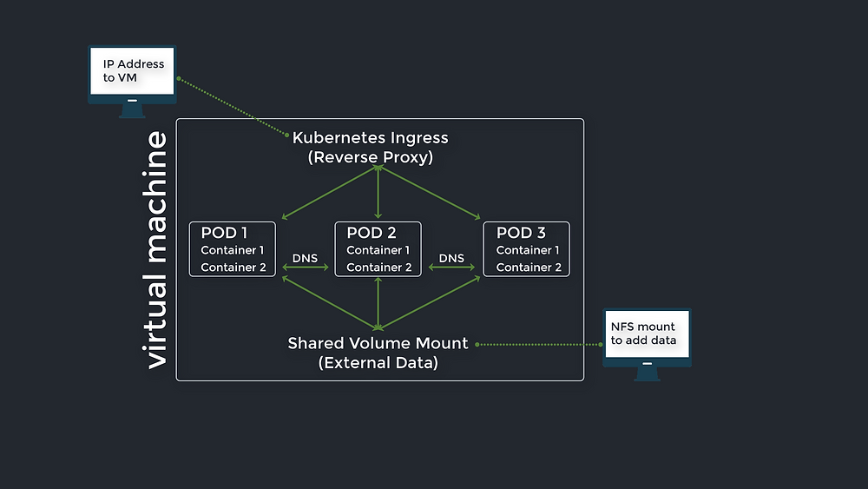Click the DNS label between POD 1 and POD 2
Viewport: 868px width, 489px height.
coord(305,258)
